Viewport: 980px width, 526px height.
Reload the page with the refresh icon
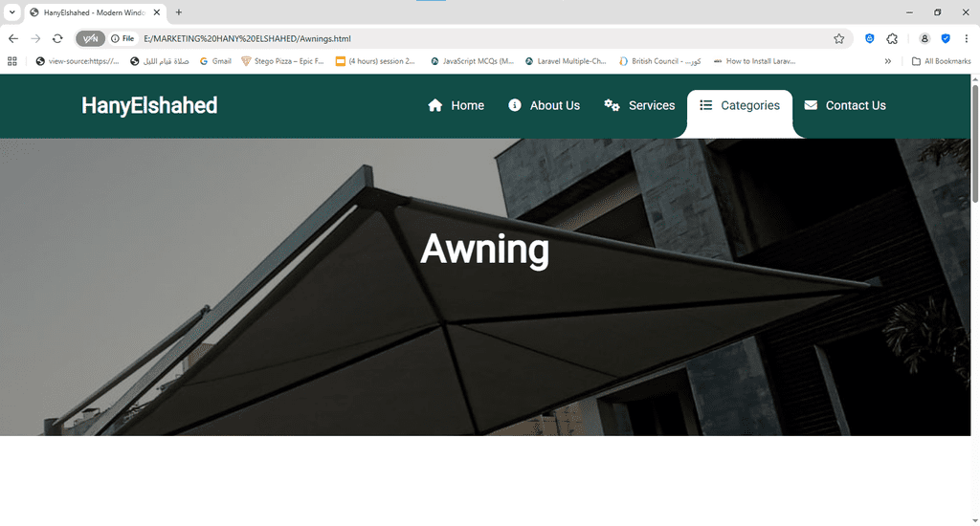[57, 38]
